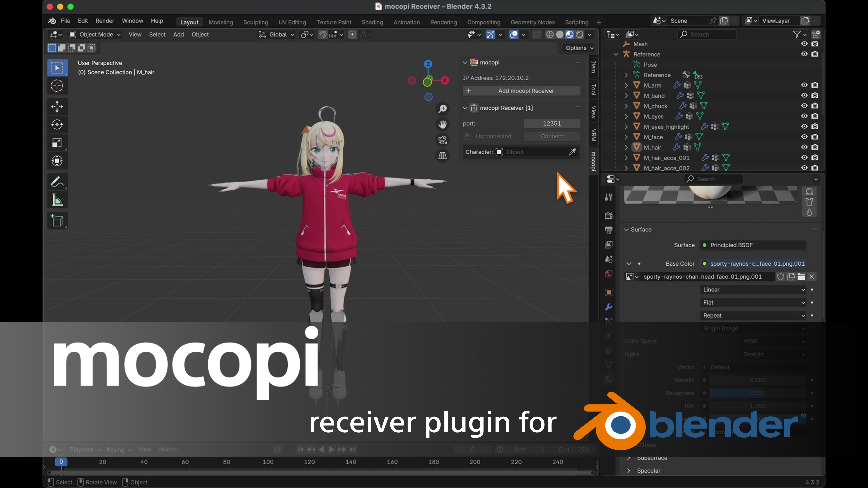This screenshot has width=868, height=488.
Task: Select the Scale tool
Action: [57, 143]
